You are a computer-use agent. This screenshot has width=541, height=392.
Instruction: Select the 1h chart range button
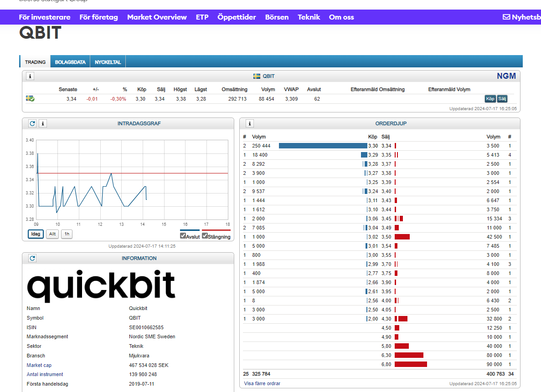67,234
